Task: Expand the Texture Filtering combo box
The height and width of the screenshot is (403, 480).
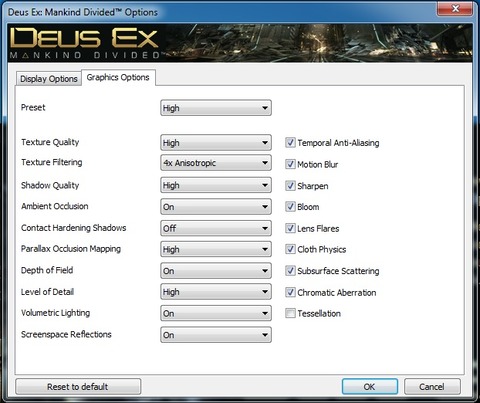Action: (216, 163)
